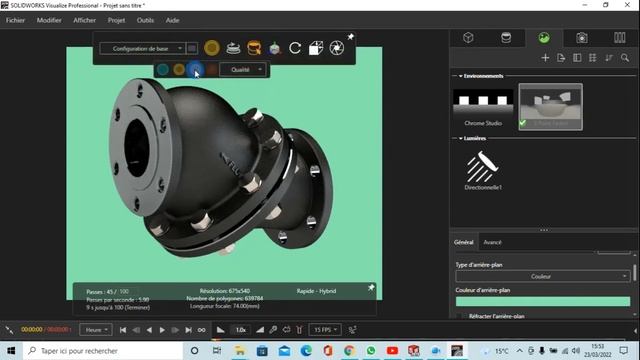The image size is (640, 360).
Task: Click the green Couleur d'arrière-plan swatch
Action: (x=542, y=302)
